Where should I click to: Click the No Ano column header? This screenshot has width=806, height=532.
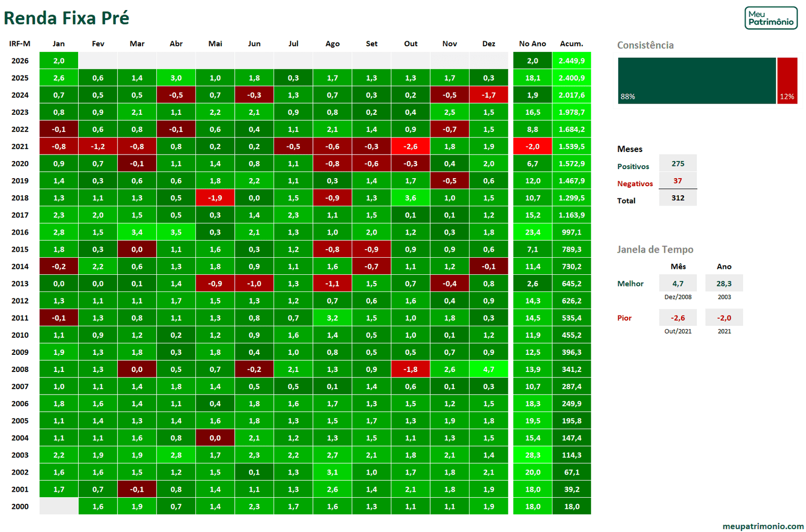(x=532, y=44)
